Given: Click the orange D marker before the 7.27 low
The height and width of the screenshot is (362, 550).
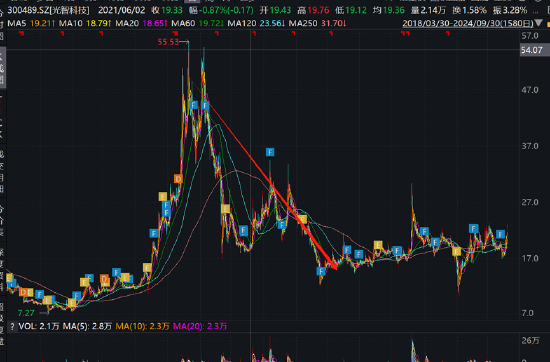Looking at the screenshot, I should click(x=24, y=292).
